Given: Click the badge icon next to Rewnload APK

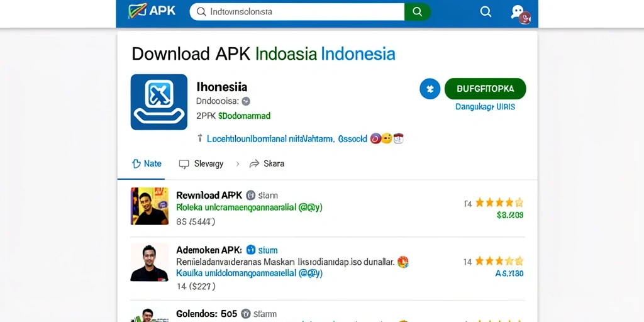Looking at the screenshot, I should tap(250, 195).
